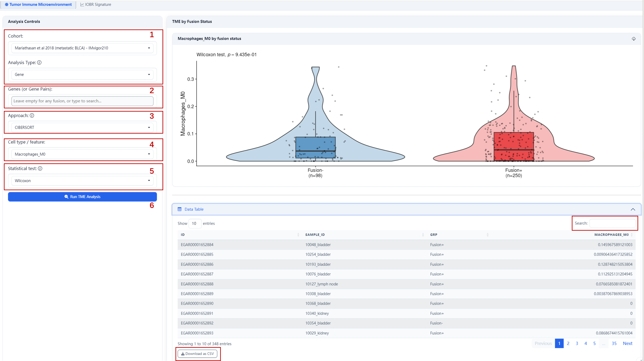Download the violin plot image icon
The width and height of the screenshot is (644, 361).
(634, 39)
